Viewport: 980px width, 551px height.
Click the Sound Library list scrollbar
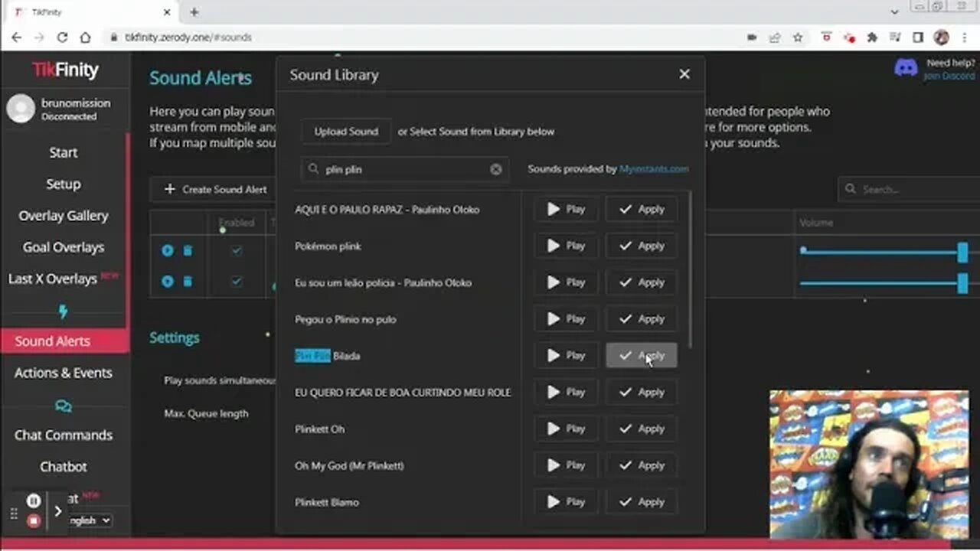coord(691,269)
